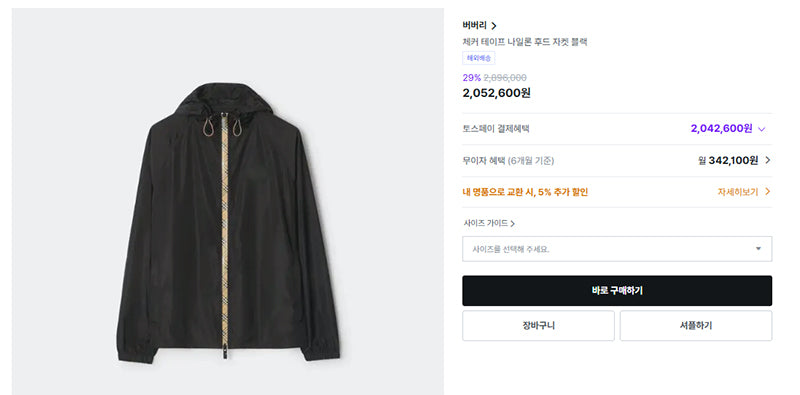Click the 셔플하기 button
This screenshot has width=800, height=395.
pos(696,326)
